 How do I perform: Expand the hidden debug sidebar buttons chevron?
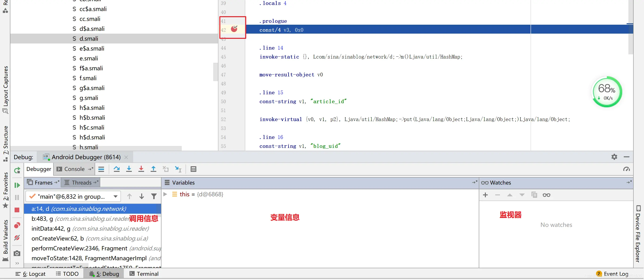coord(17,263)
